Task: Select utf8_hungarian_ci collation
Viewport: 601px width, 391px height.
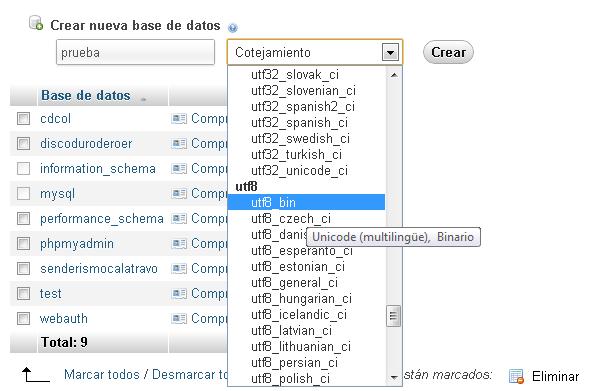Action: point(307,299)
